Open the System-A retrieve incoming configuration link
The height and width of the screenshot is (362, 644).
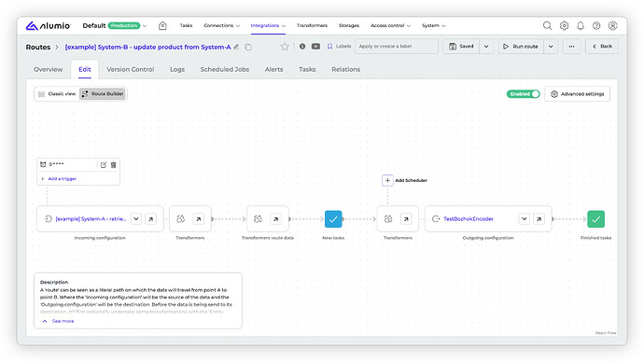pyautogui.click(x=91, y=218)
